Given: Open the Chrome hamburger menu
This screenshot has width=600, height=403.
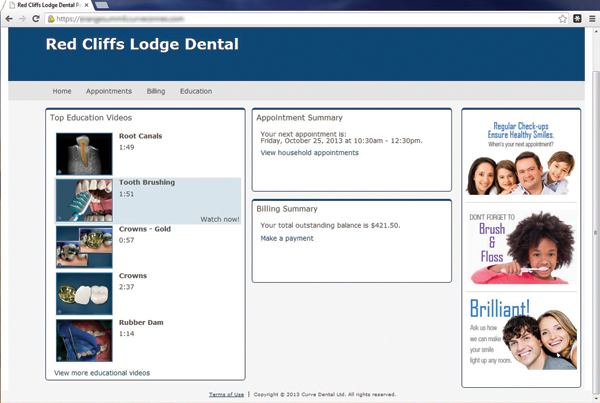Looking at the screenshot, I should pyautogui.click(x=591, y=19).
